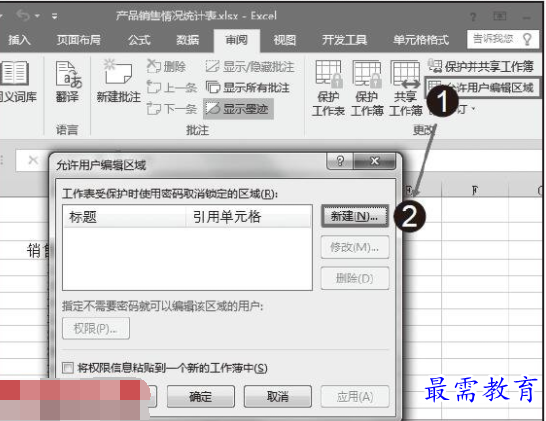Click the Excel help question mark icon
The image size is (546, 421).
click(473, 17)
